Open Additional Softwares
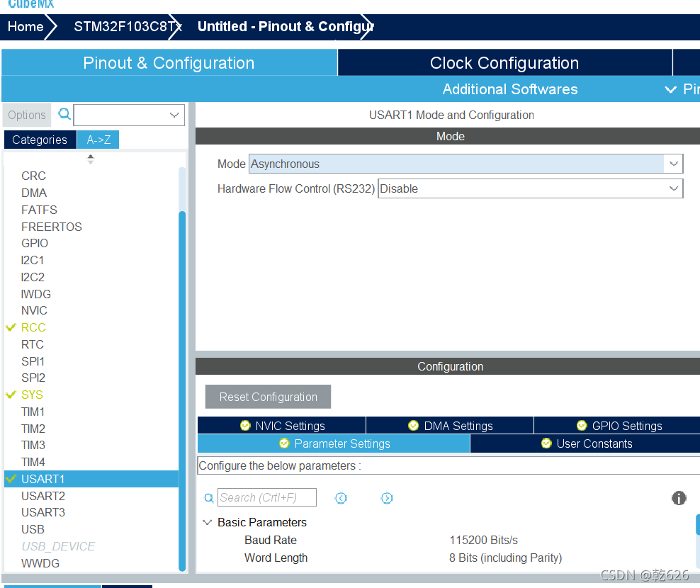This screenshot has height=588, width=700. (x=510, y=89)
